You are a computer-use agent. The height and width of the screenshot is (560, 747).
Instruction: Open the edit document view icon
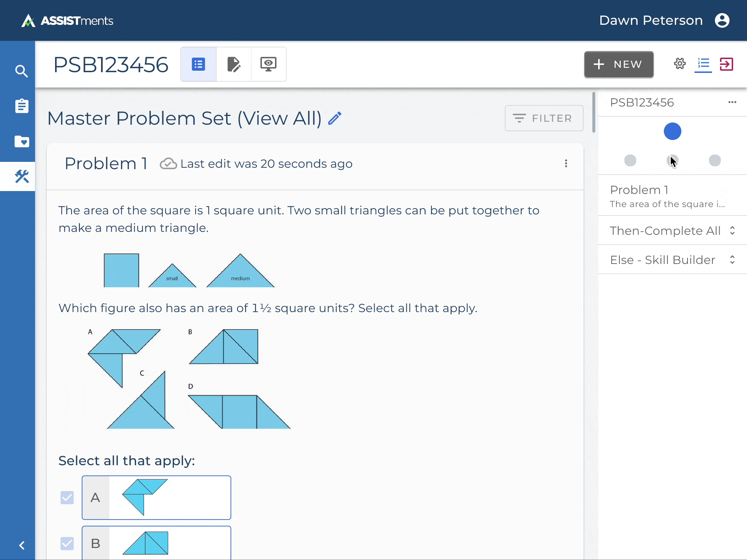pyautogui.click(x=233, y=65)
